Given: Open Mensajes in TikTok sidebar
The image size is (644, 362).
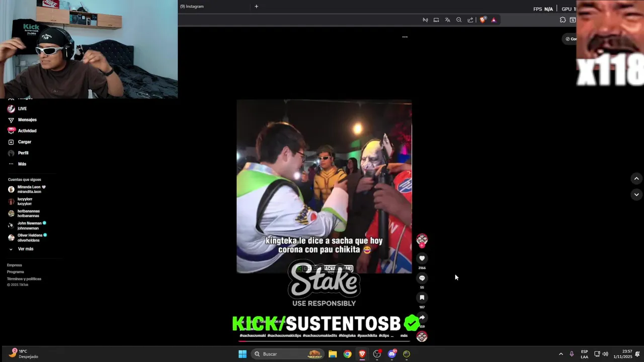Looking at the screenshot, I should pos(22,120).
